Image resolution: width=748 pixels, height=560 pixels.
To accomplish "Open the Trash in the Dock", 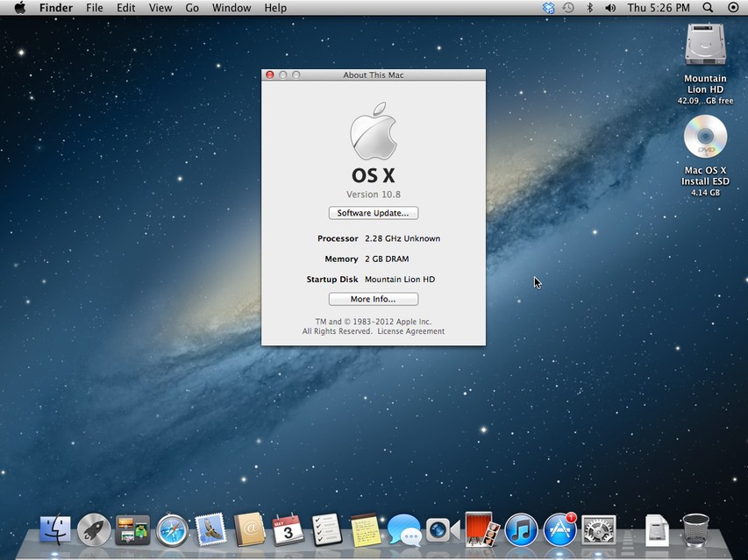I will click(x=695, y=529).
